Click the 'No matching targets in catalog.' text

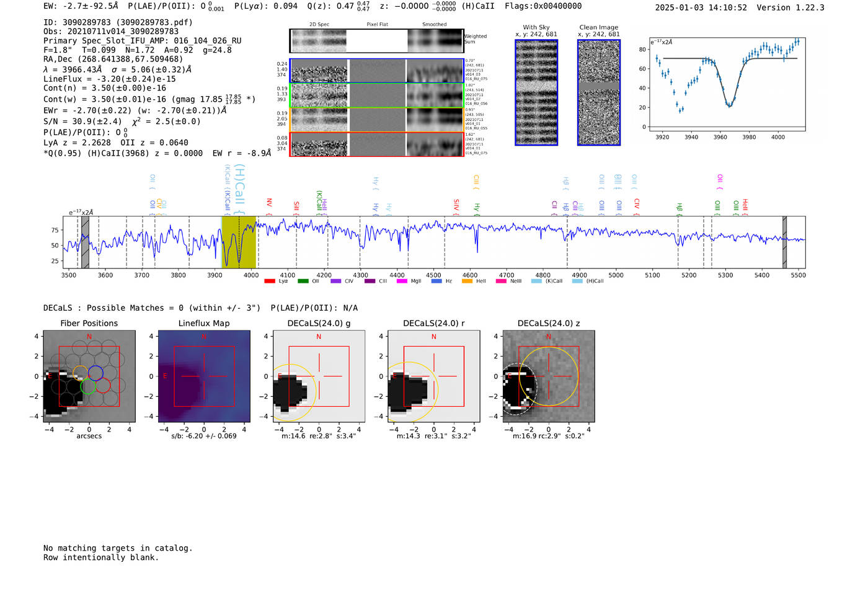click(118, 548)
